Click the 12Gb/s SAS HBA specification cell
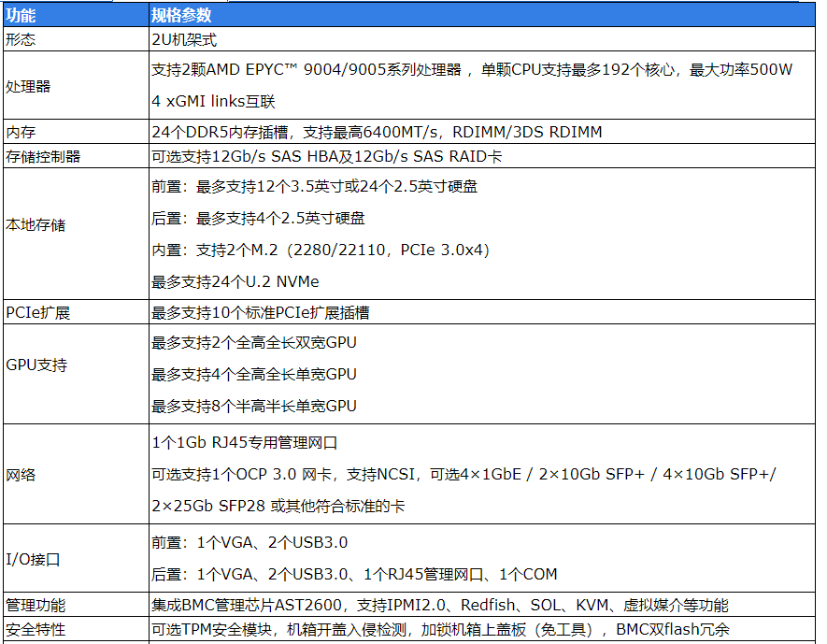827x644 pixels. (x=326, y=156)
